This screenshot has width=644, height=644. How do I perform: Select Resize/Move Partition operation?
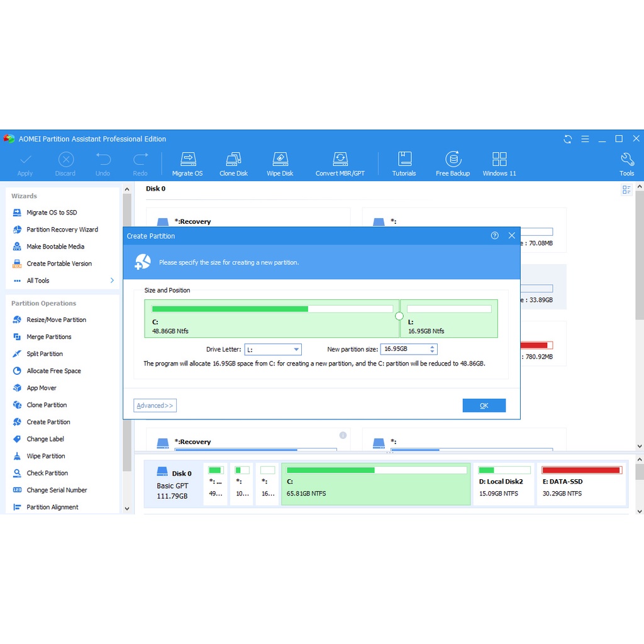tap(56, 319)
